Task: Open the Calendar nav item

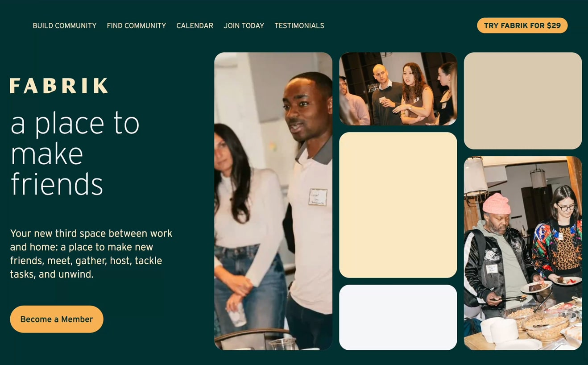Action: pos(195,26)
